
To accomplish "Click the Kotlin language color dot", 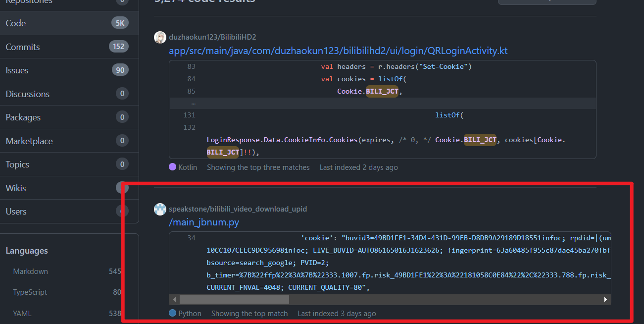I will point(172,167).
